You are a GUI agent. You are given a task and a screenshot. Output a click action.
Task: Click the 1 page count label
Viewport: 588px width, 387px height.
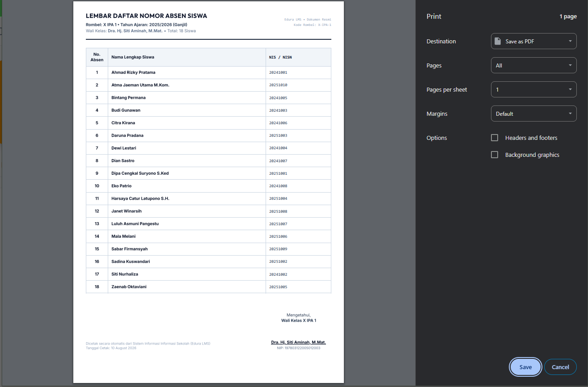pos(568,17)
